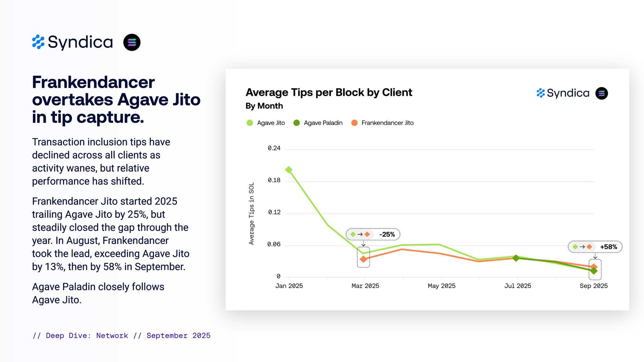The width and height of the screenshot is (644, 362).
Task: Toggle the Agave Paladin legend entry
Action: click(323, 123)
